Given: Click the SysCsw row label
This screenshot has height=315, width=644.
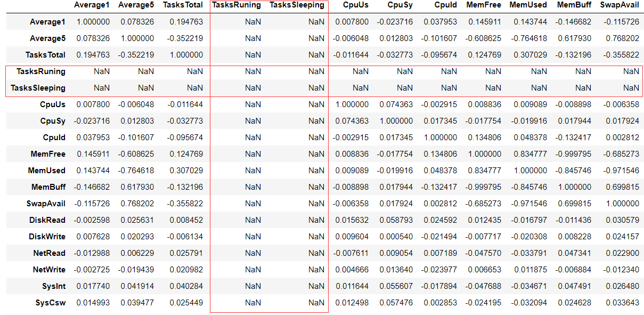Looking at the screenshot, I should [x=52, y=303].
